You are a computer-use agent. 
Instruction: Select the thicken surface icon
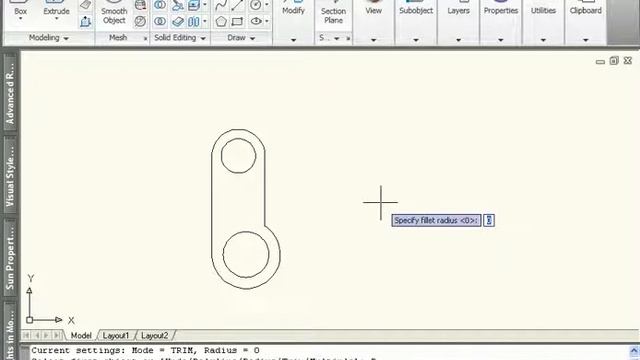point(177,21)
